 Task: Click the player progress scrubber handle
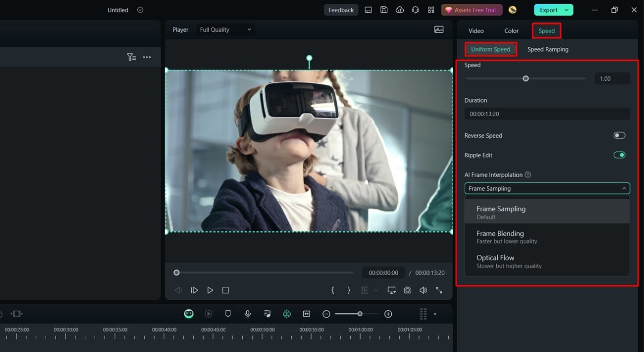pyautogui.click(x=176, y=273)
